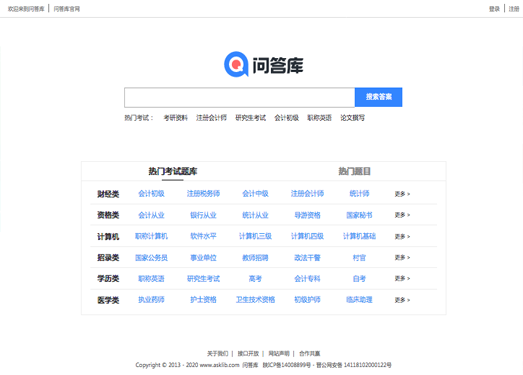Select hot exam keyword 研究生考试 under search box
Viewport: 523px width, 375px height.
[250, 118]
